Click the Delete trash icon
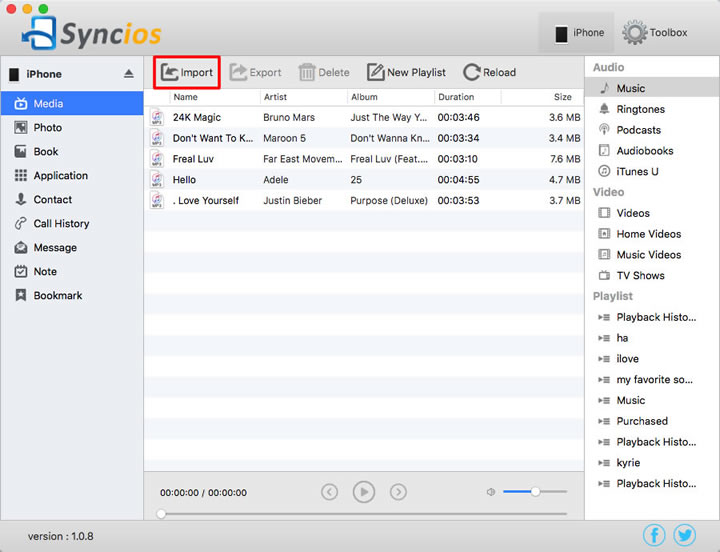Image resolution: width=720 pixels, height=552 pixels. coord(307,73)
